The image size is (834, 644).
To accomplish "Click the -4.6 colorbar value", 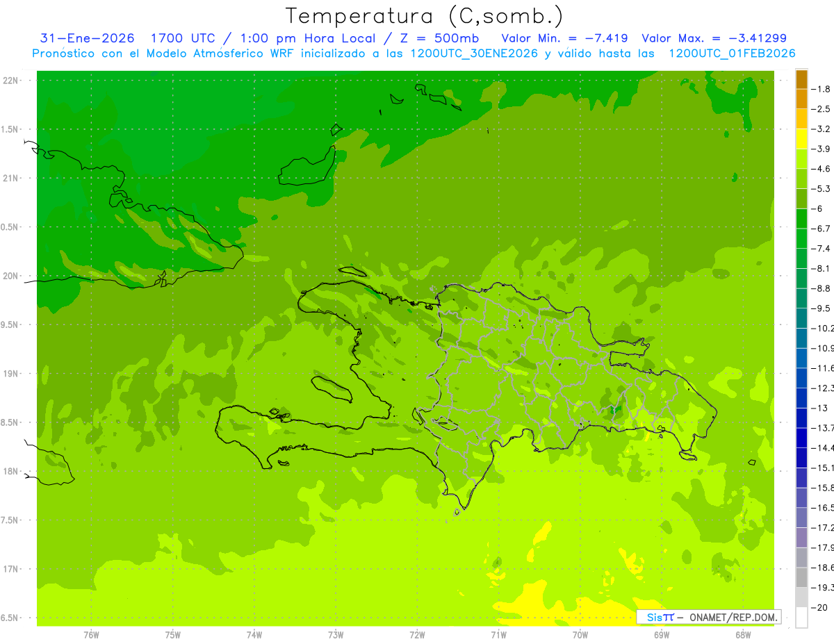I will [x=821, y=169].
